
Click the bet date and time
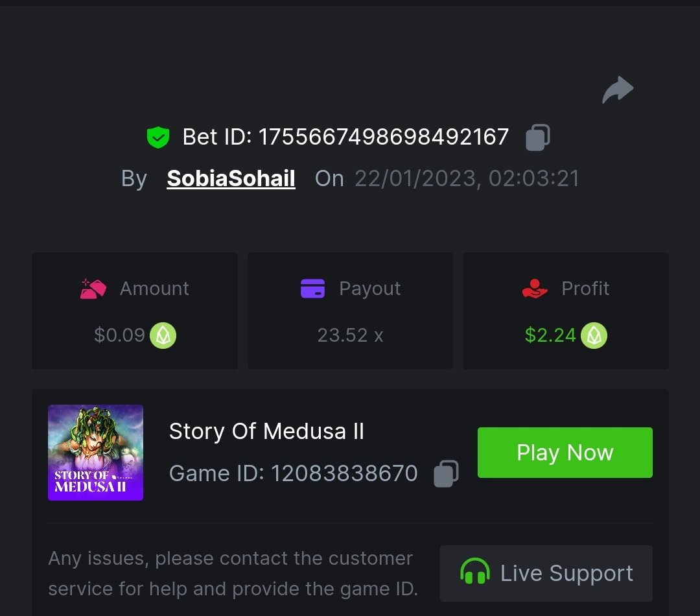pos(467,178)
